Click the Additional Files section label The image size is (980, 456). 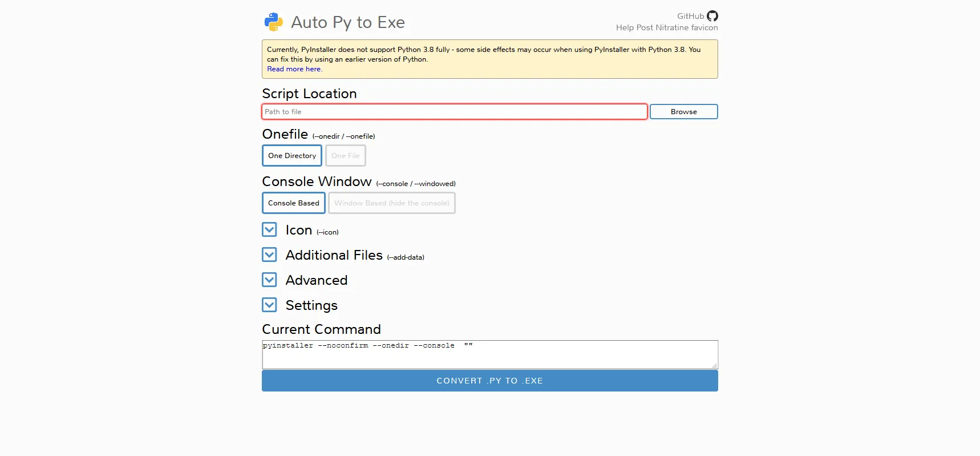tap(334, 255)
